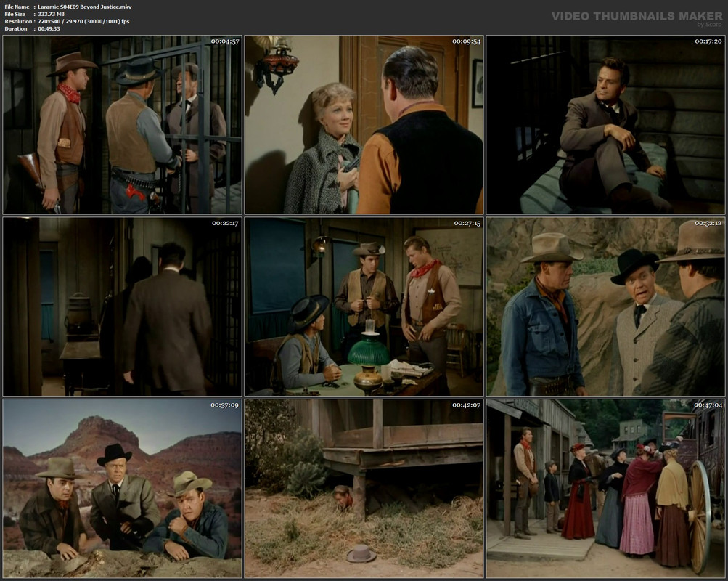
Task: Click the 00:47:04 timestamp label
Action: 708,405
